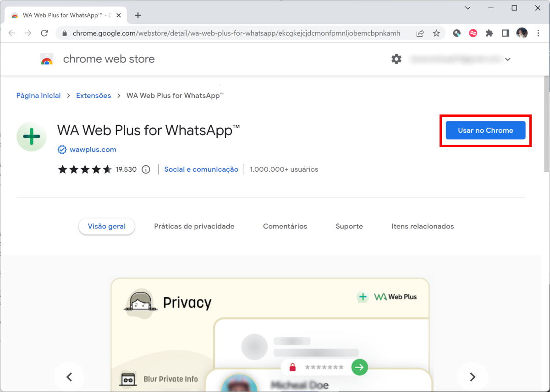Open the red round extension icon
Screen dimensions: 550x392
point(473,33)
